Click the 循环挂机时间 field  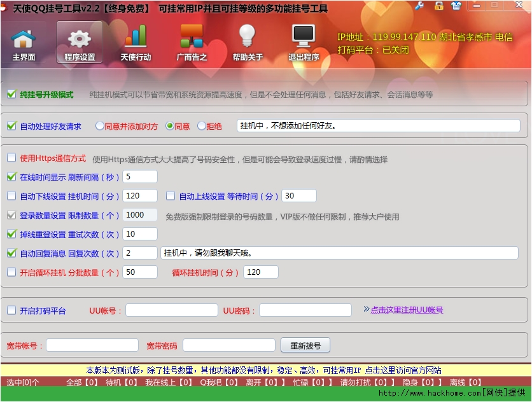260,272
